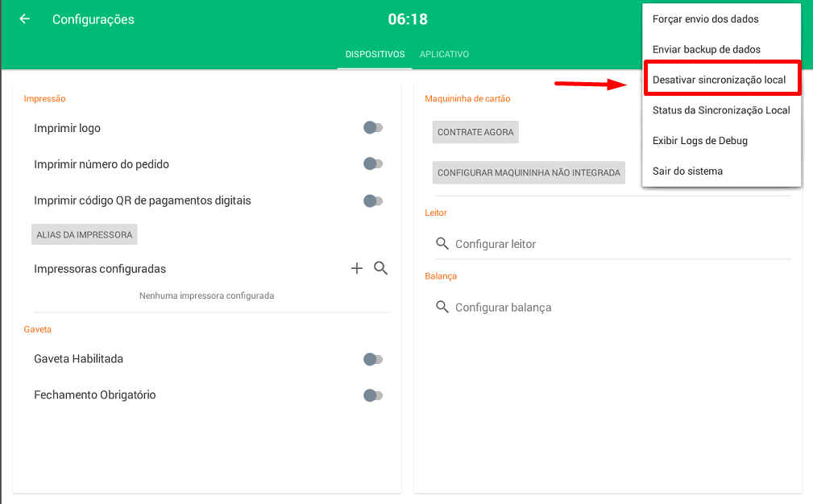The width and height of the screenshot is (813, 504).
Task: Select Sair do sistema
Action: (721, 171)
